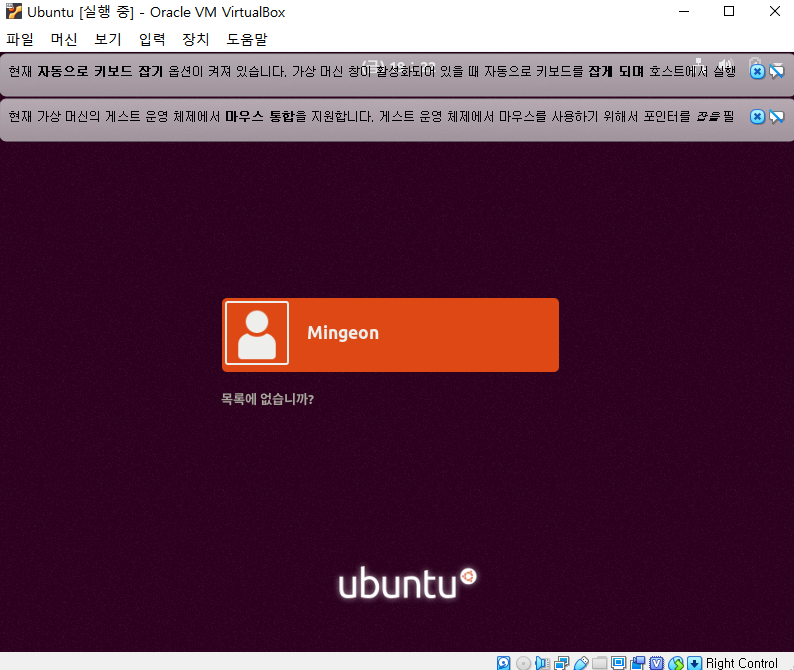Open the 보기 menu
The height and width of the screenshot is (670, 794).
108,40
